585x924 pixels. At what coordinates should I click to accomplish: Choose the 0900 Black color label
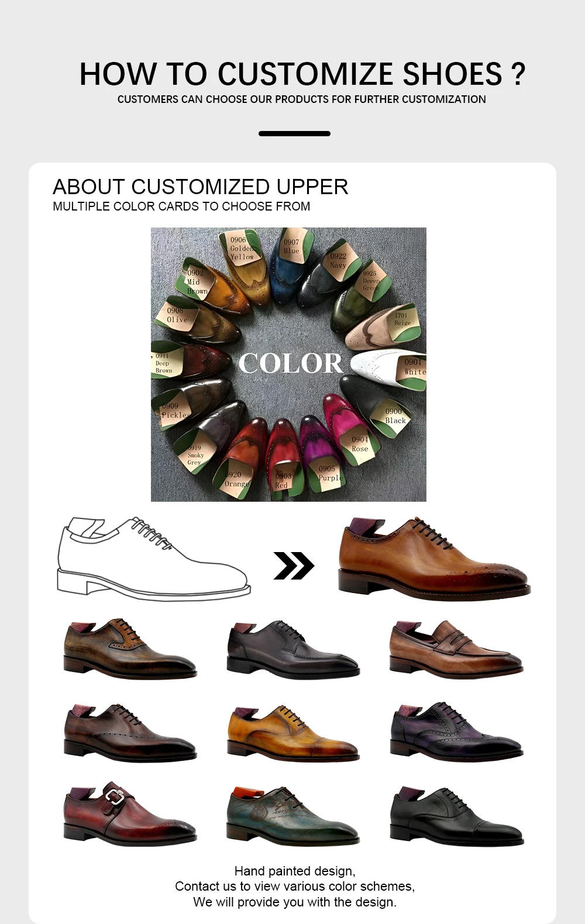394,416
